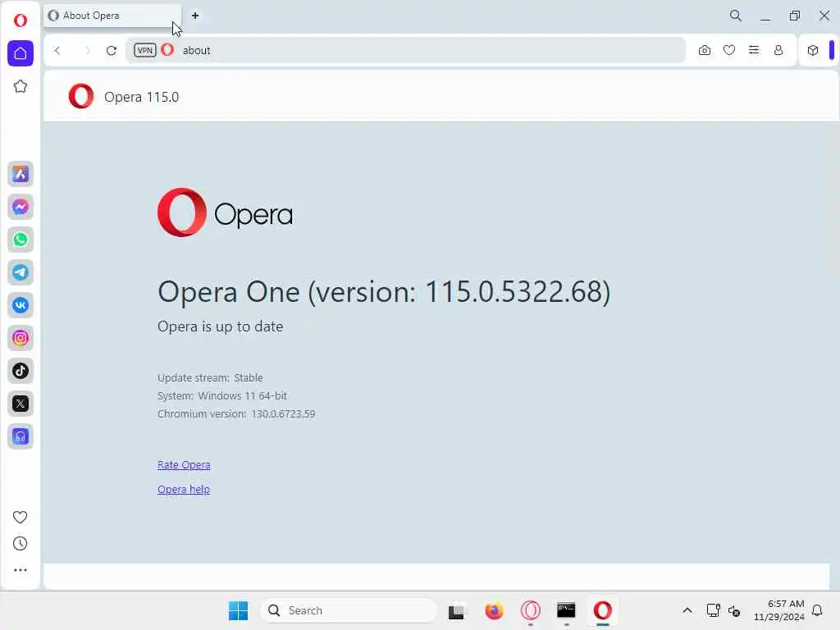840x630 pixels.
Task: Open History clock icon in sidebar
Action: 20,544
